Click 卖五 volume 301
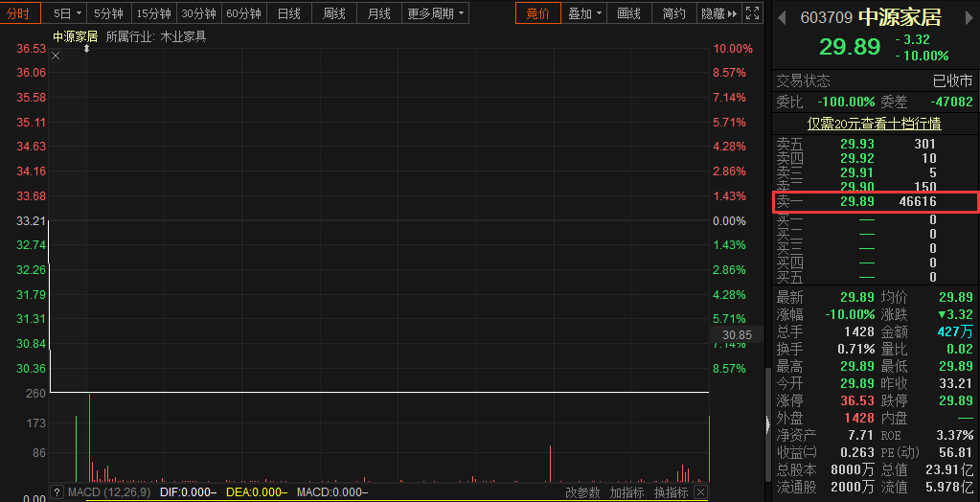This screenshot has width=980, height=502. (925, 145)
